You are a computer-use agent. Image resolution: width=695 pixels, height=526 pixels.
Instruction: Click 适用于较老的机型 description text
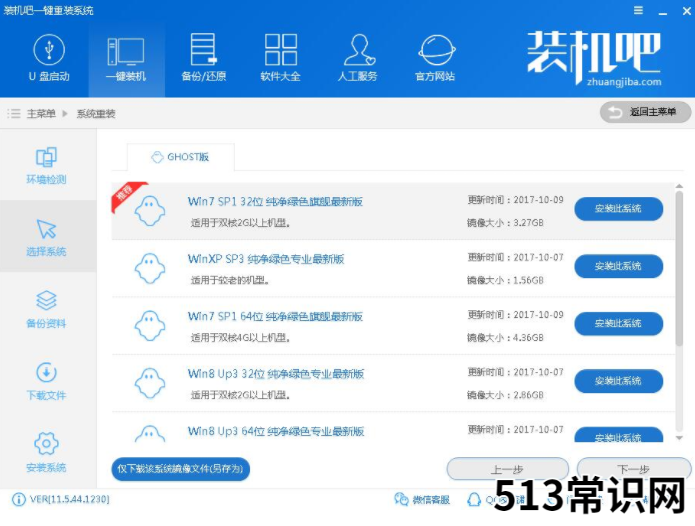230,280
